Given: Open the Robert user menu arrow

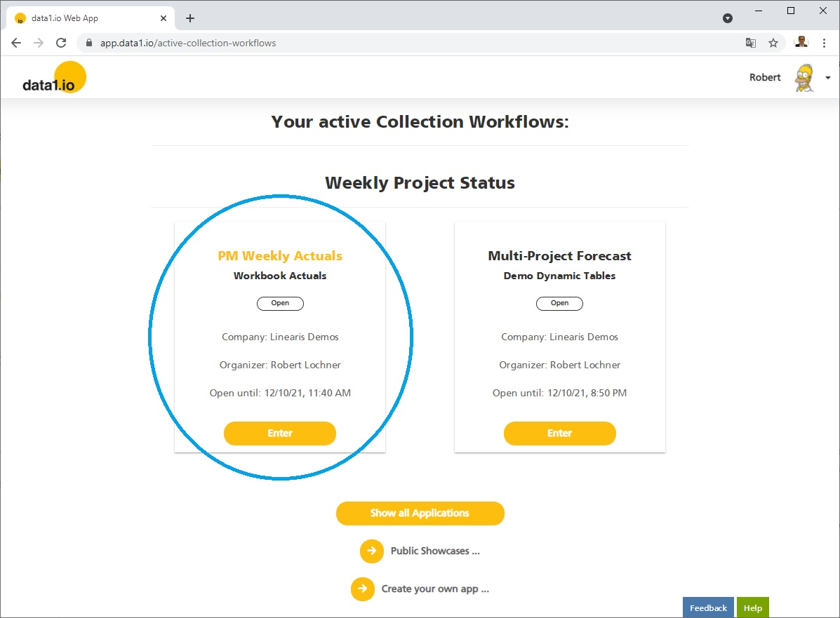Looking at the screenshot, I should [828, 78].
